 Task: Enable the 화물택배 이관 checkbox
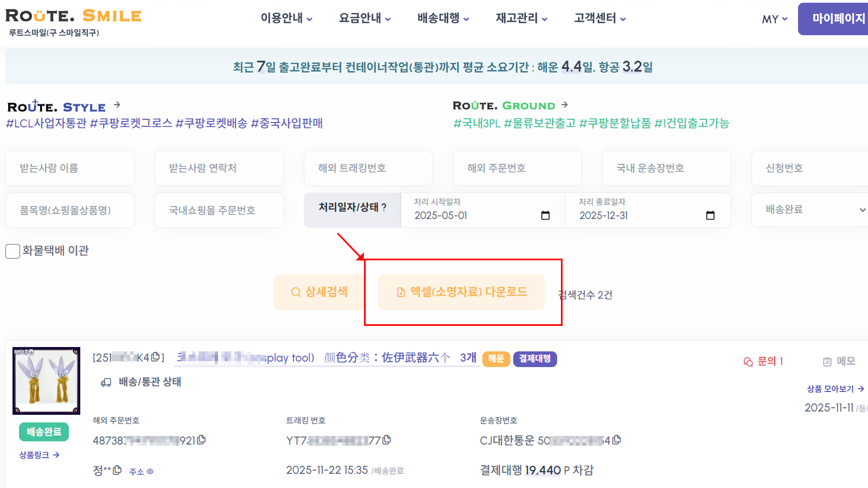click(x=12, y=251)
